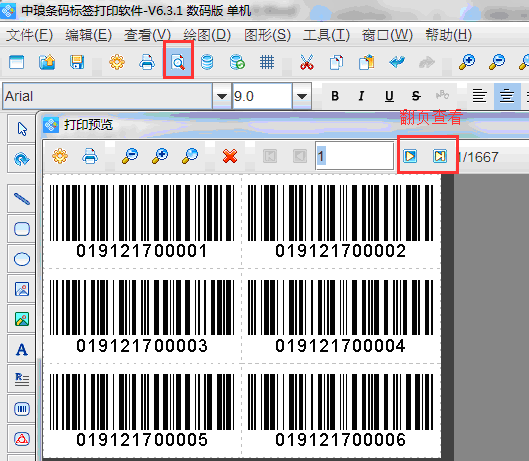
Task: Select the insert image tool
Action: (22, 289)
